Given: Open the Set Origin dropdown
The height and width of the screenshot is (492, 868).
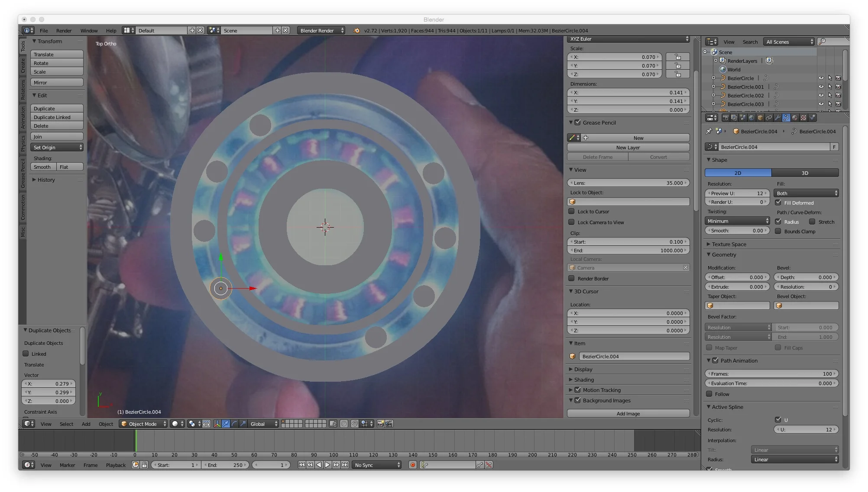Looking at the screenshot, I should coord(57,148).
